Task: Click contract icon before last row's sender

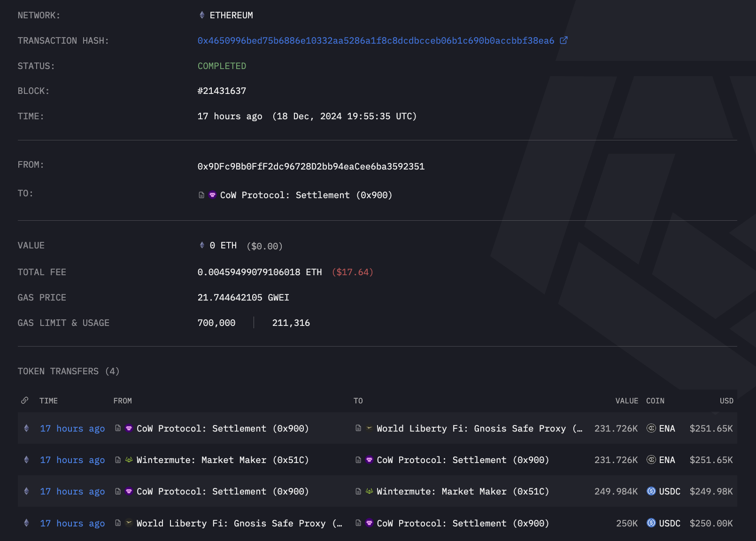Action: pos(118,523)
